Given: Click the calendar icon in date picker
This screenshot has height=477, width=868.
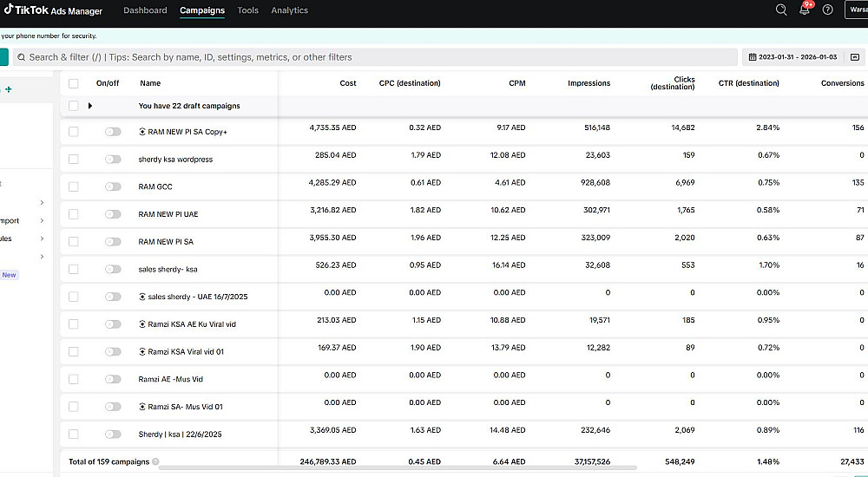Looking at the screenshot, I should pyautogui.click(x=752, y=57).
